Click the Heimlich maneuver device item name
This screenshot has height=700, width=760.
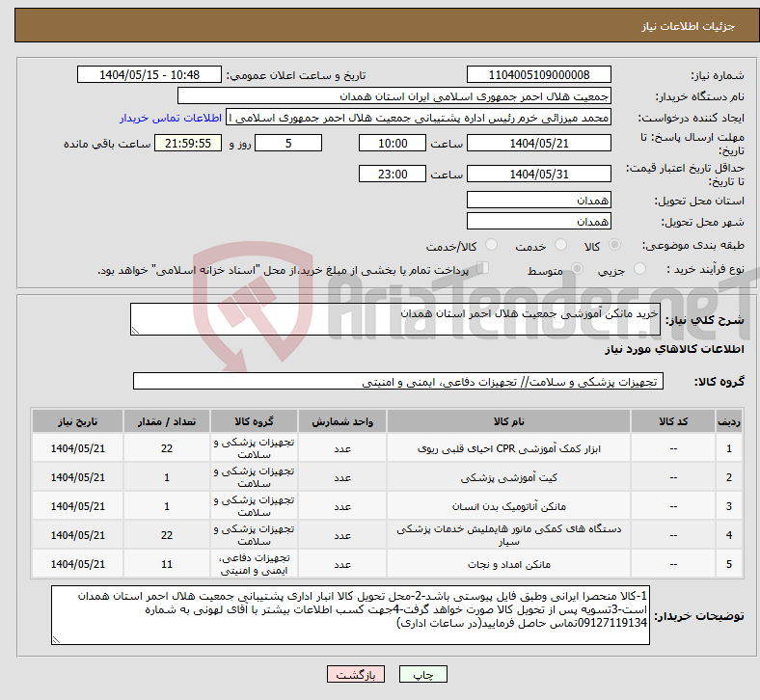pyautogui.click(x=509, y=535)
